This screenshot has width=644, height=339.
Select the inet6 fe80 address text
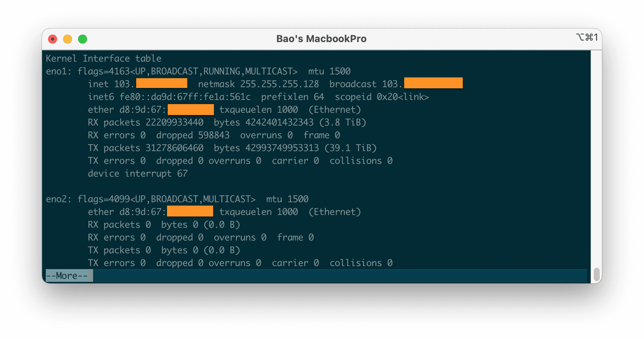coord(169,97)
